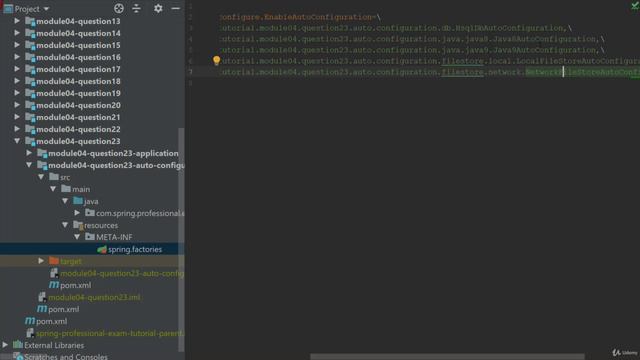Select Scratches and Consoles label
This screenshot has width=640, height=360.
tap(66, 357)
